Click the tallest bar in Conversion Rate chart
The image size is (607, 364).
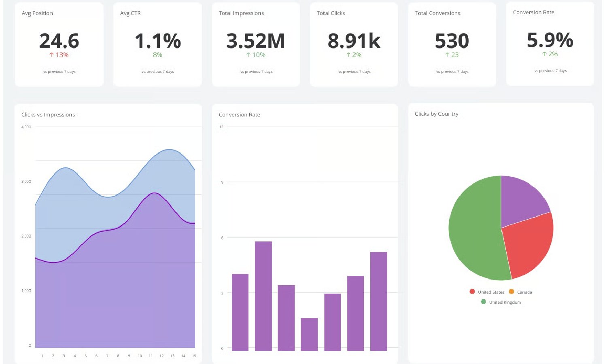pyautogui.click(x=263, y=296)
